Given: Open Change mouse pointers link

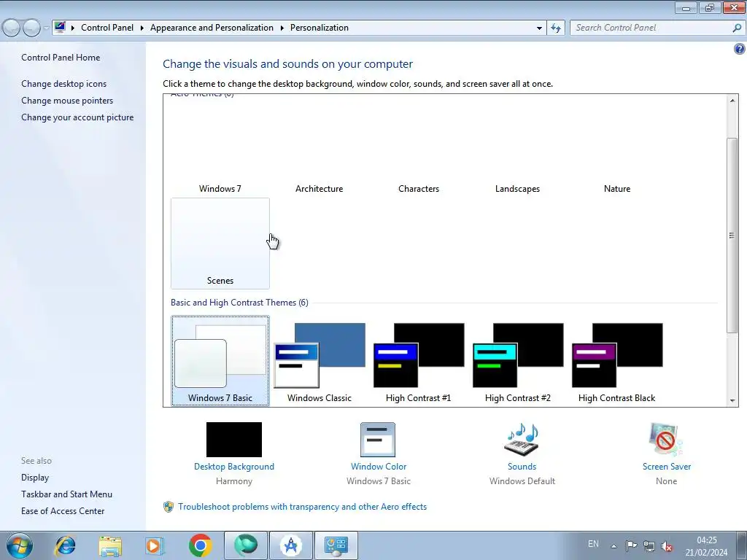Looking at the screenshot, I should tap(67, 101).
